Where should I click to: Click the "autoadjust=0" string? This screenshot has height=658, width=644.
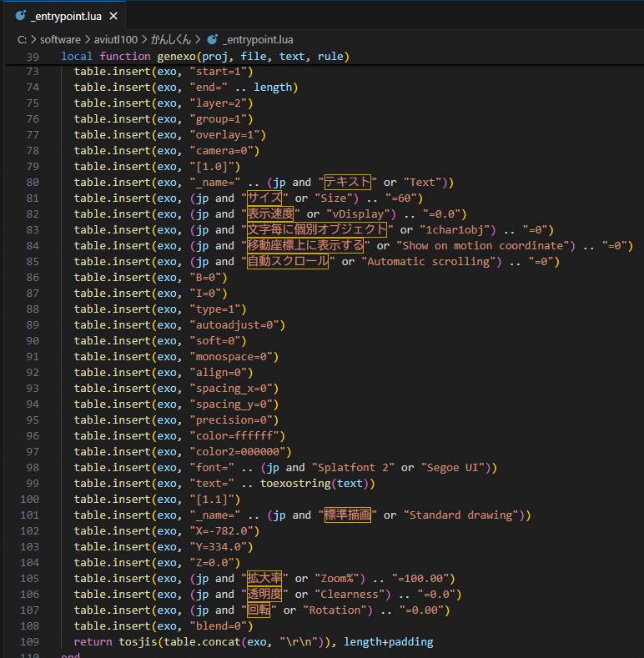234,325
